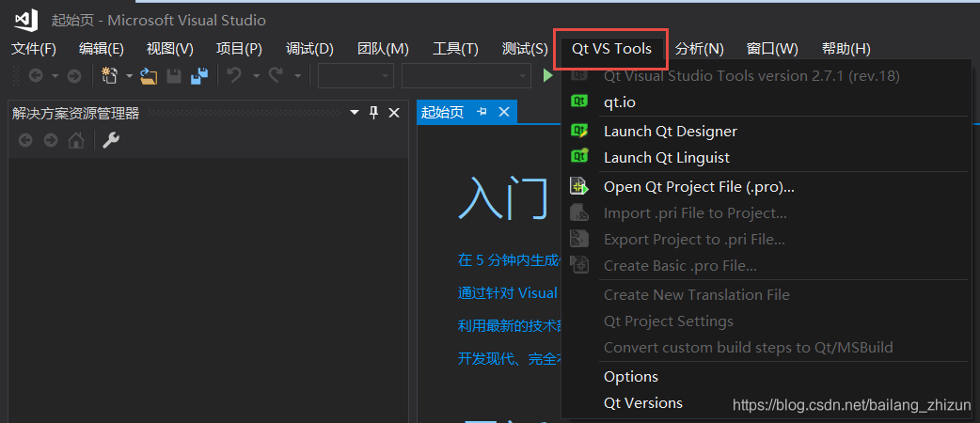
Task: Open the 窗口(W) menu
Action: coord(772,49)
